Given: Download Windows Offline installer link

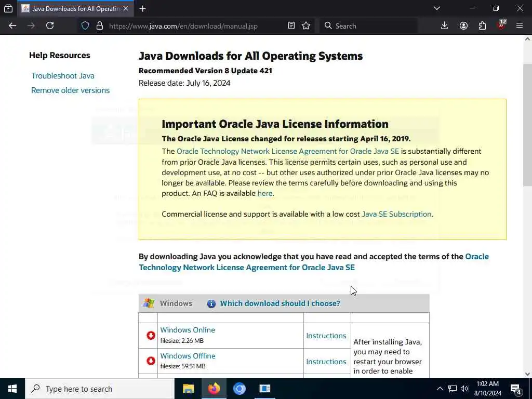Looking at the screenshot, I should 188,356.
